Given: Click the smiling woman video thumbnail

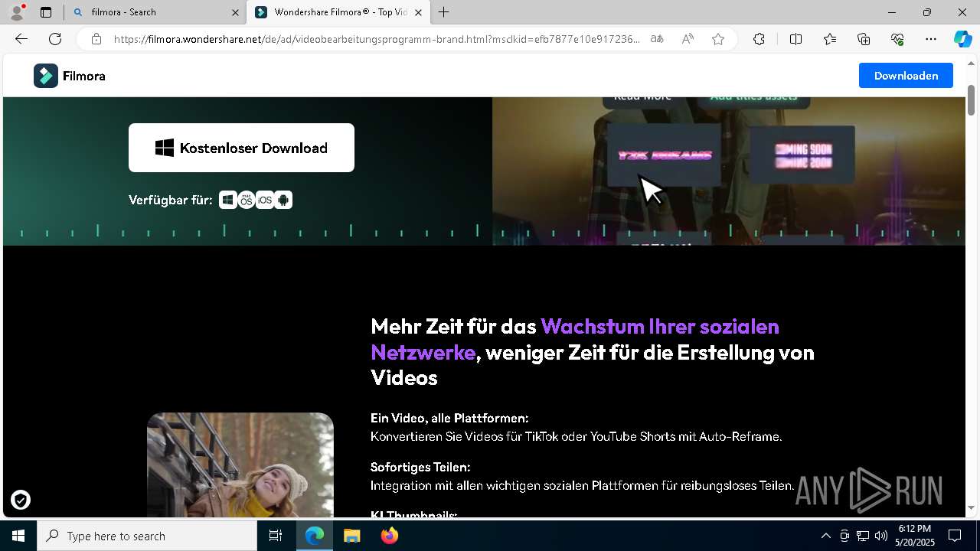Looking at the screenshot, I should click(240, 465).
